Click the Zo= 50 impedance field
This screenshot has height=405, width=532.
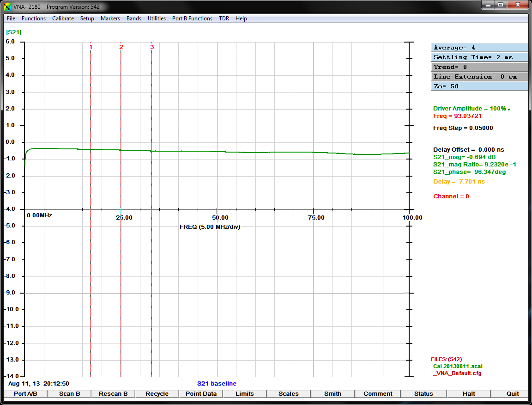coord(479,86)
